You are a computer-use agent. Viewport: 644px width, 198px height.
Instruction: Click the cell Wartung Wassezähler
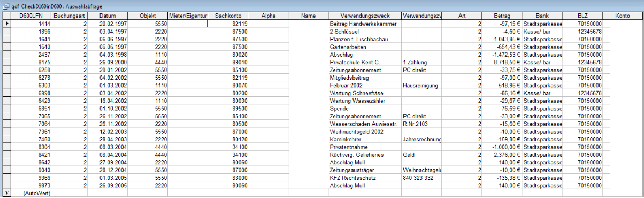(x=364, y=101)
